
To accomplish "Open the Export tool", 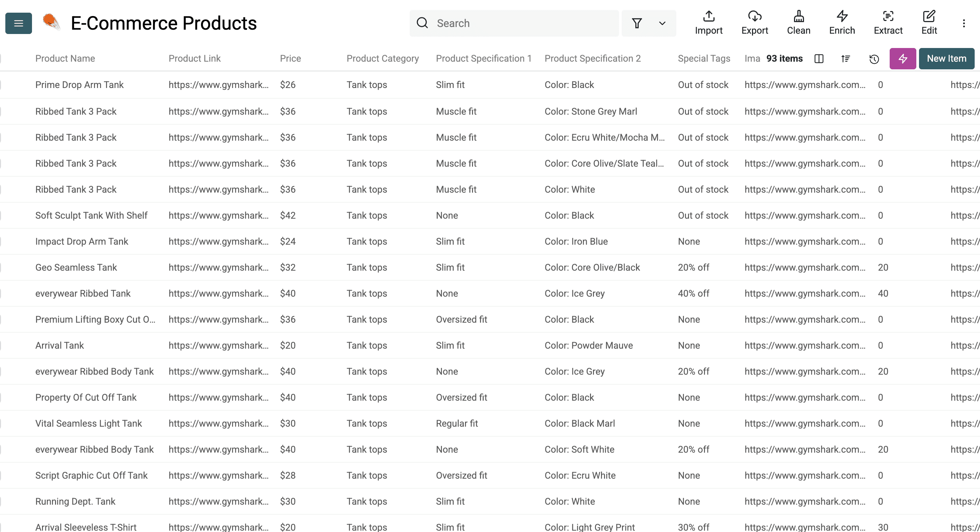I will tap(754, 22).
